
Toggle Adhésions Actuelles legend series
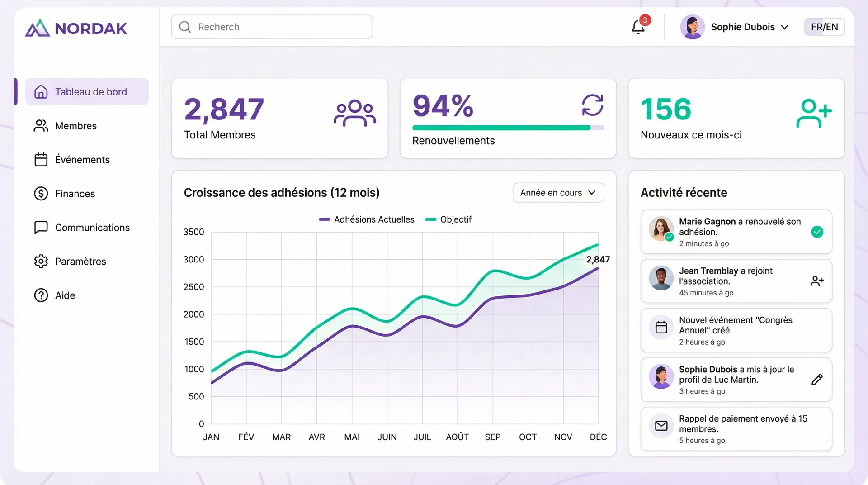[367, 219]
